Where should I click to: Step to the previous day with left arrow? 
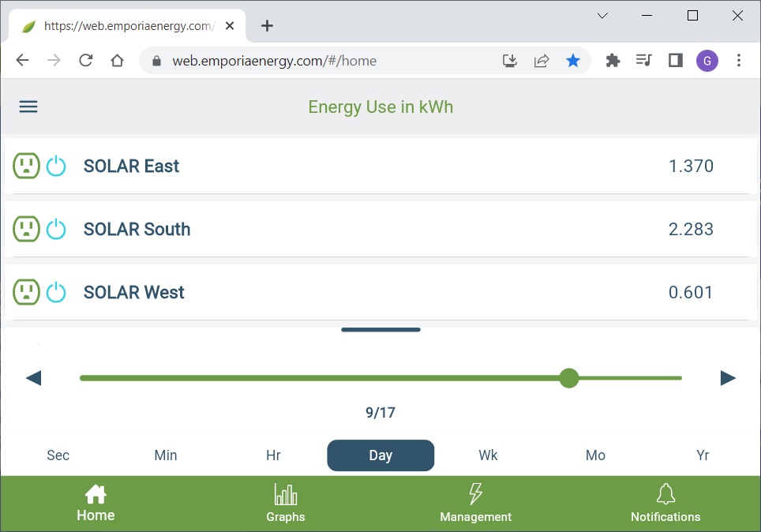[33, 378]
